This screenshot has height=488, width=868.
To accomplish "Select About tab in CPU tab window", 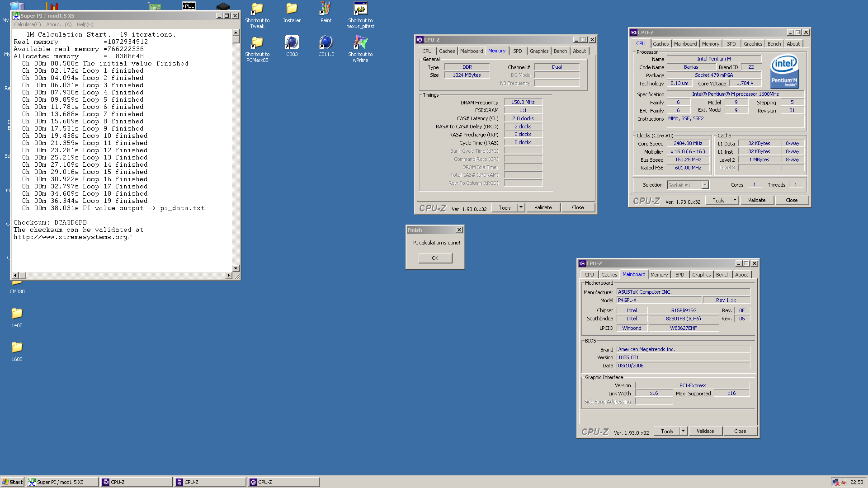I will (x=793, y=44).
